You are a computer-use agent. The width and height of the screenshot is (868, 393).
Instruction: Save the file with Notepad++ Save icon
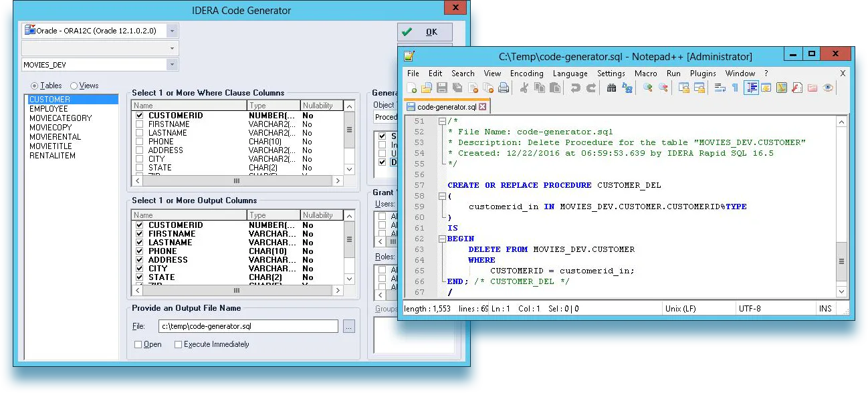442,88
